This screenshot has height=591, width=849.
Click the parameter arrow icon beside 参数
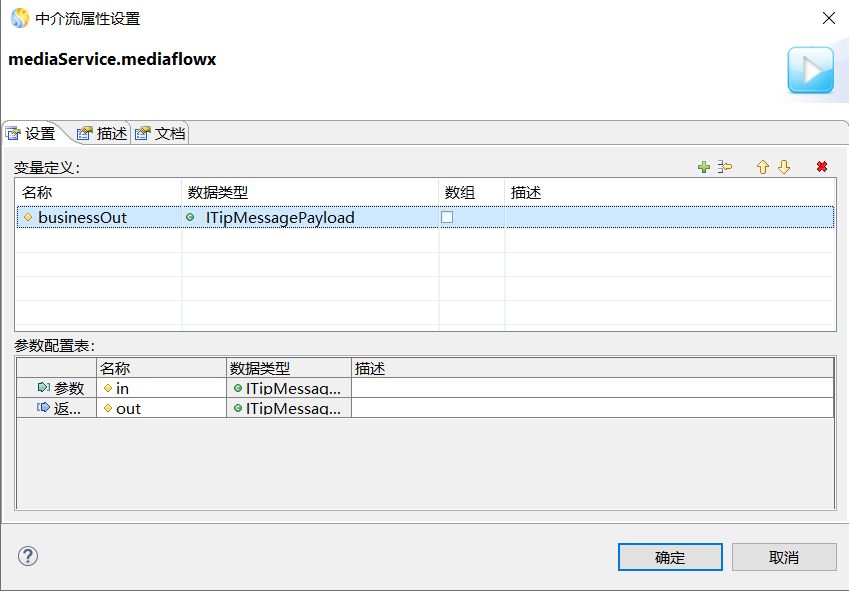point(43,388)
